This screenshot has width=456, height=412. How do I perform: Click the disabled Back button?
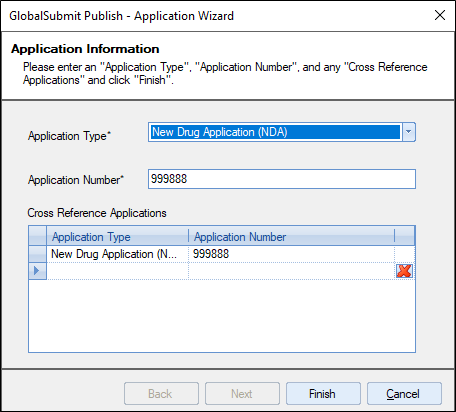click(x=161, y=394)
